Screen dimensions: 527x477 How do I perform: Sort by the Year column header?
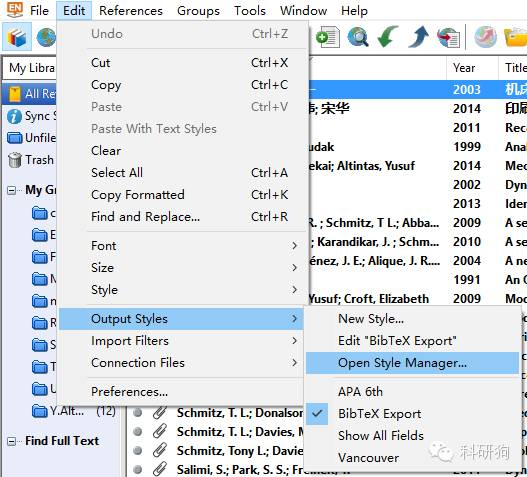472,68
